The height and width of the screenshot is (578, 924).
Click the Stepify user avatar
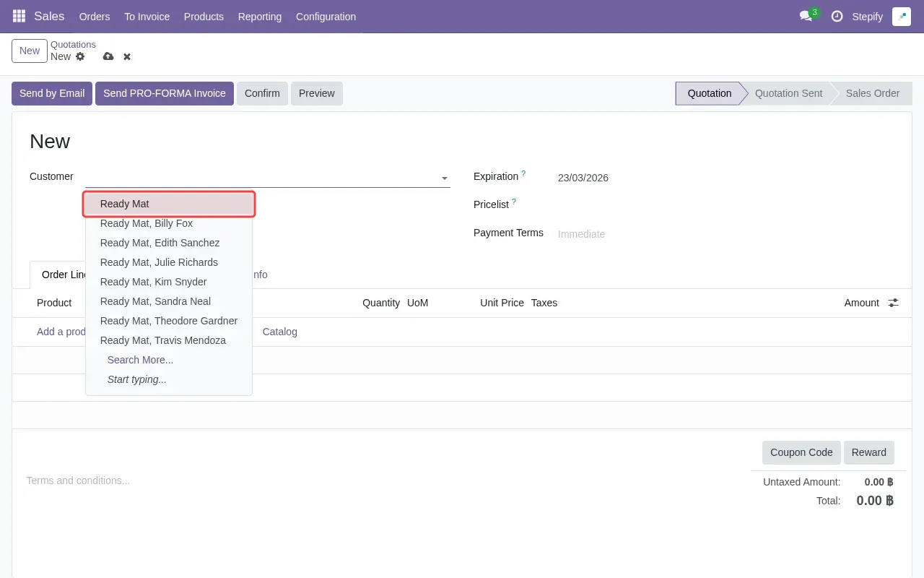tap(901, 15)
